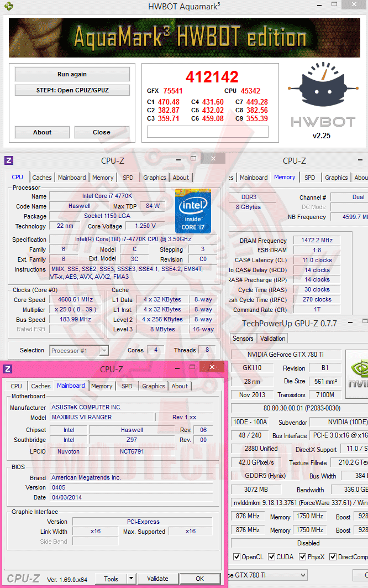
Task: Open SPD tab in right CPU-Z window
Action: pyautogui.click(x=309, y=178)
